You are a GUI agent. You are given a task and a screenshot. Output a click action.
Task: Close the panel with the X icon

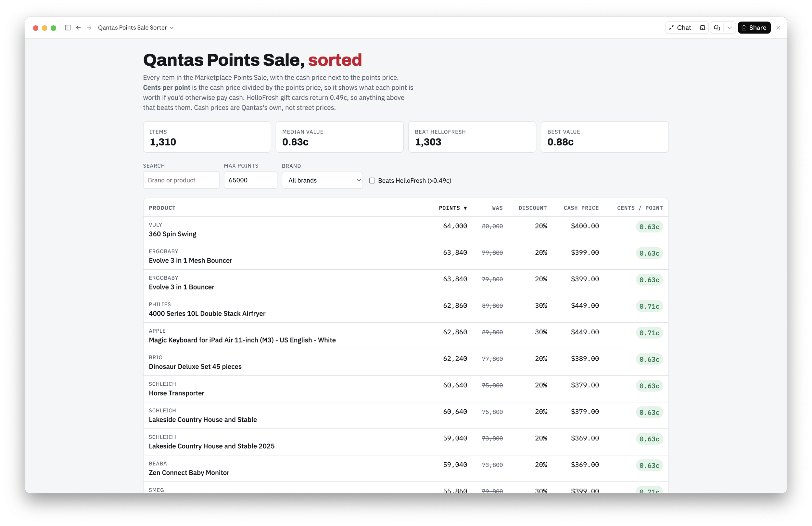coord(778,28)
